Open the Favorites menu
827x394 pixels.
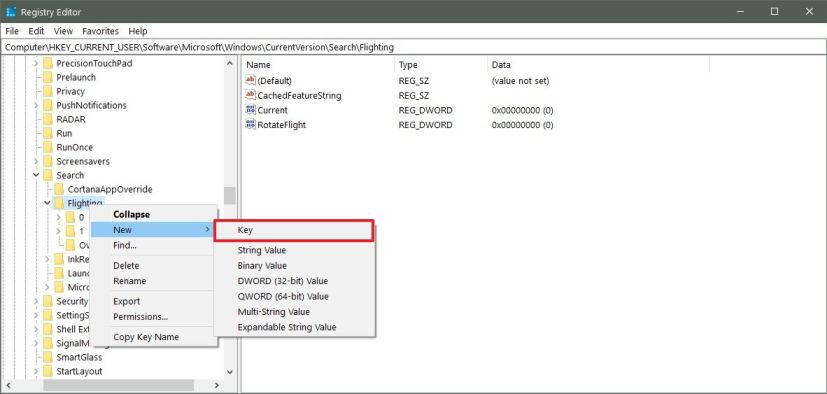(100, 31)
